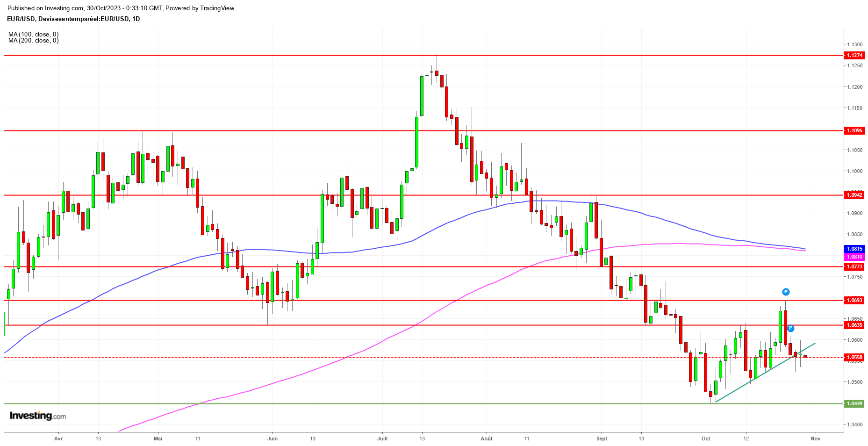Select the 1.0773 red price label
The width and height of the screenshot is (868, 446).
click(854, 266)
